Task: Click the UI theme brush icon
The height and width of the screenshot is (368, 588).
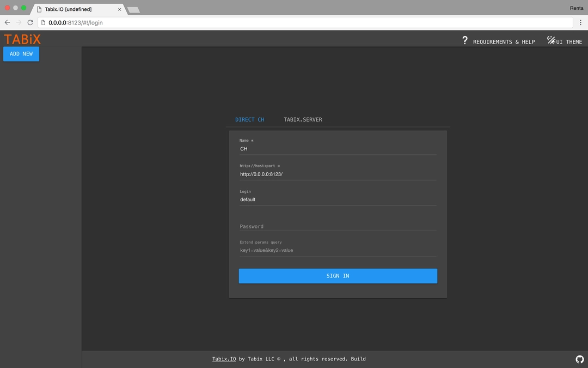Action: [551, 40]
